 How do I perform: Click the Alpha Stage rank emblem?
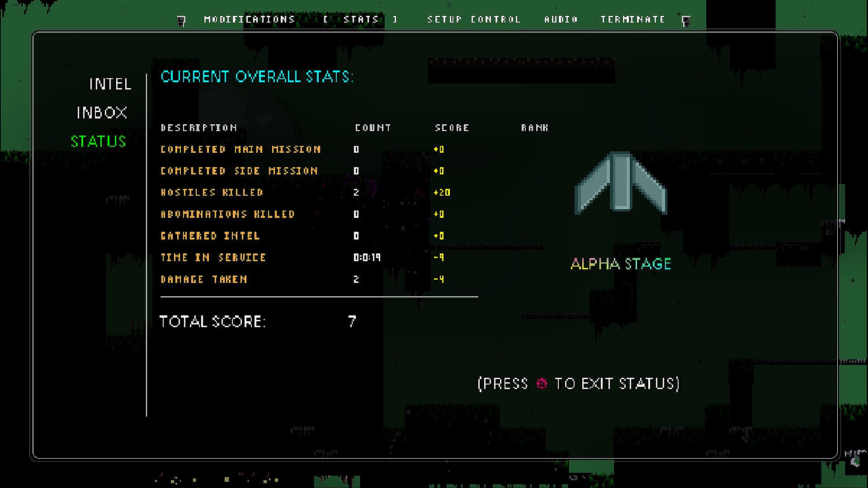621,183
